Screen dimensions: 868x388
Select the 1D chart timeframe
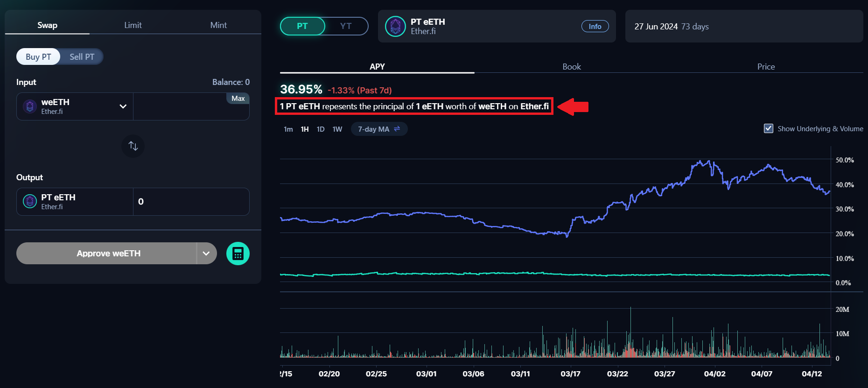[321, 129]
